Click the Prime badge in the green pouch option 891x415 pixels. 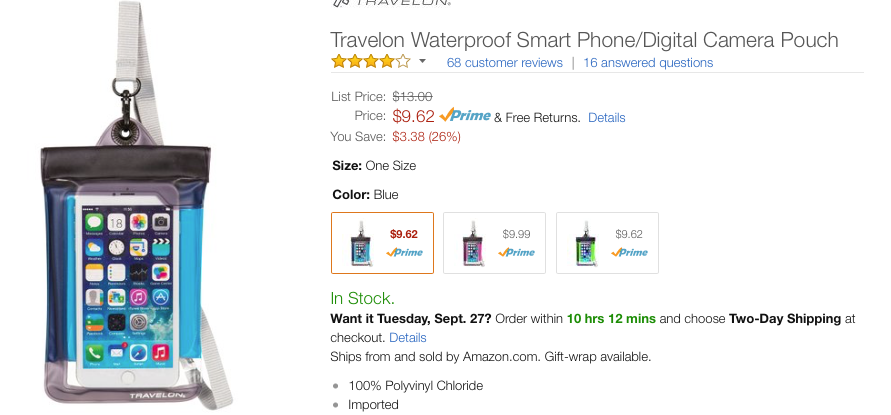click(x=630, y=252)
